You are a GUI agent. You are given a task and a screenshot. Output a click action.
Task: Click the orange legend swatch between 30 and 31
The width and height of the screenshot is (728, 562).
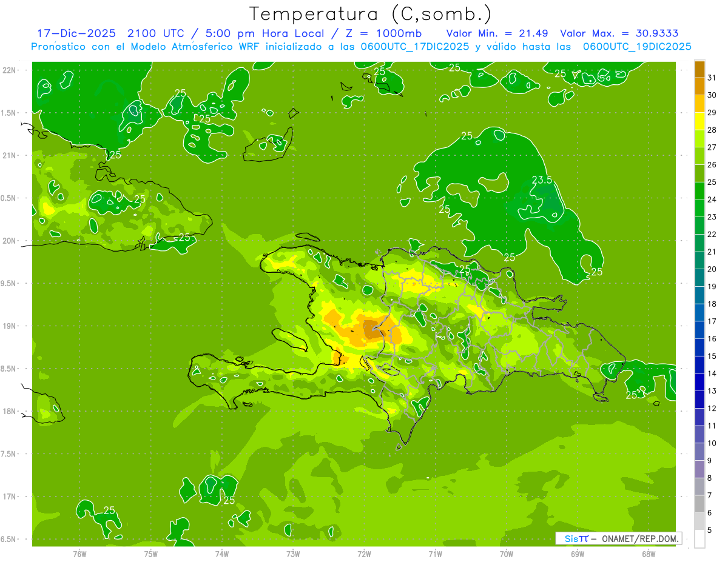[699, 86]
